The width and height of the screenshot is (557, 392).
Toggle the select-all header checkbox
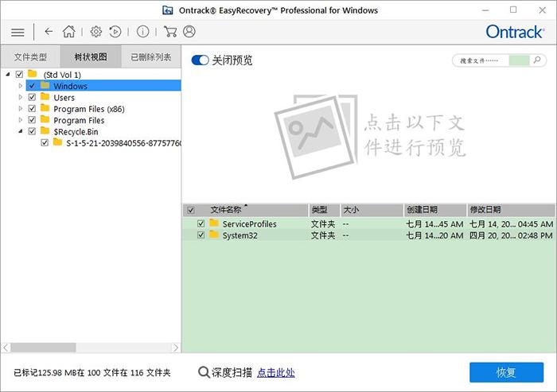point(191,210)
